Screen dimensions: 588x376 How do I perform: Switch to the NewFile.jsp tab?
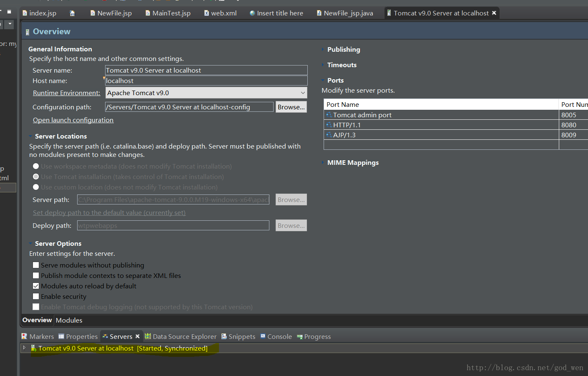pyautogui.click(x=111, y=13)
